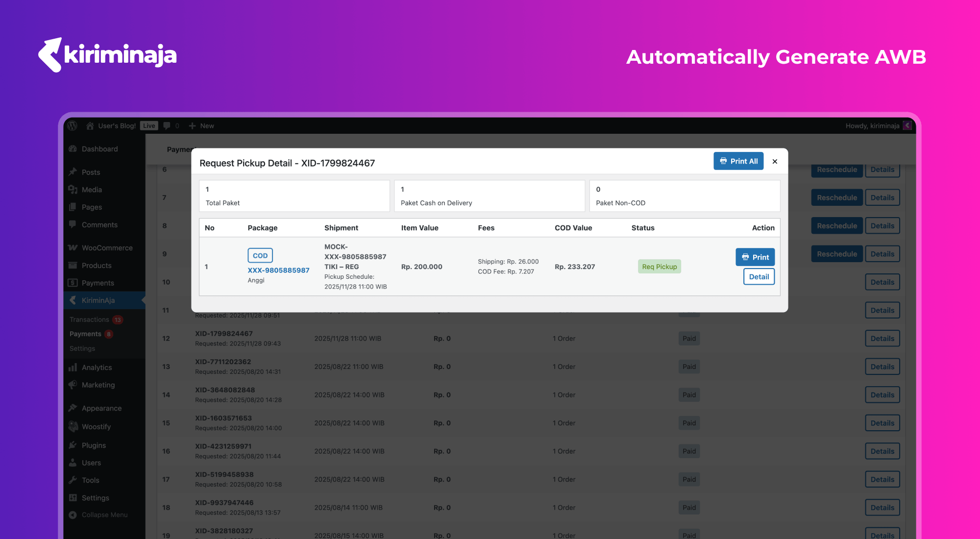Click Reschedule button in row 9
This screenshot has width=980, height=539.
click(x=837, y=254)
